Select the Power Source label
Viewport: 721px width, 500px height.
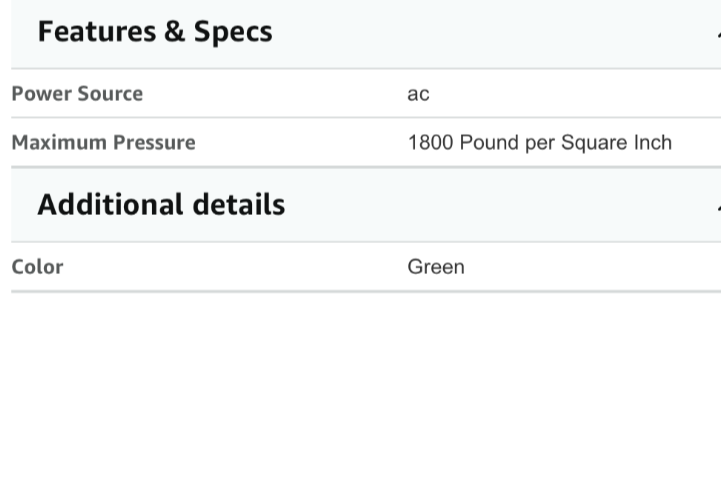pos(77,93)
